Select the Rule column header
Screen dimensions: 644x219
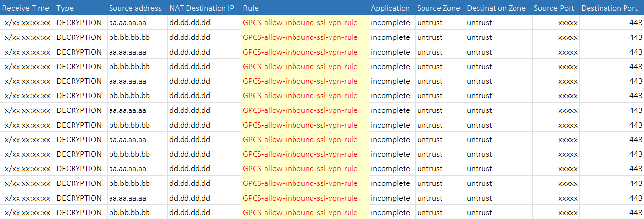point(251,8)
